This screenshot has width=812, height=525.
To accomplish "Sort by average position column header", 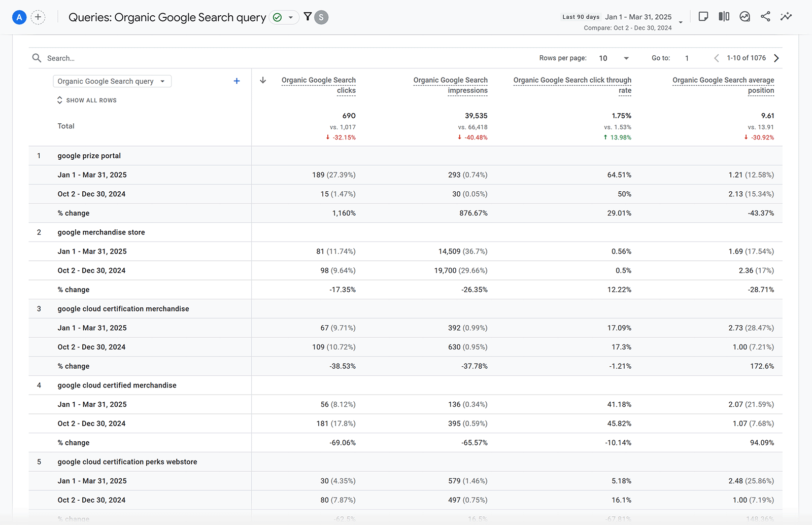I will click(x=723, y=85).
